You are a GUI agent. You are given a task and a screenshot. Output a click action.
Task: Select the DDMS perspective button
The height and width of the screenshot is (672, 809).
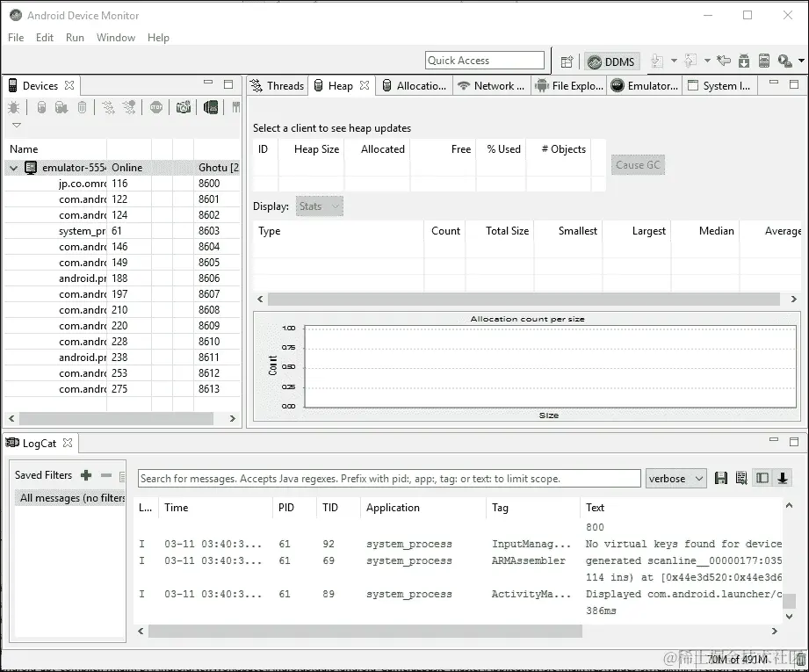pos(612,62)
